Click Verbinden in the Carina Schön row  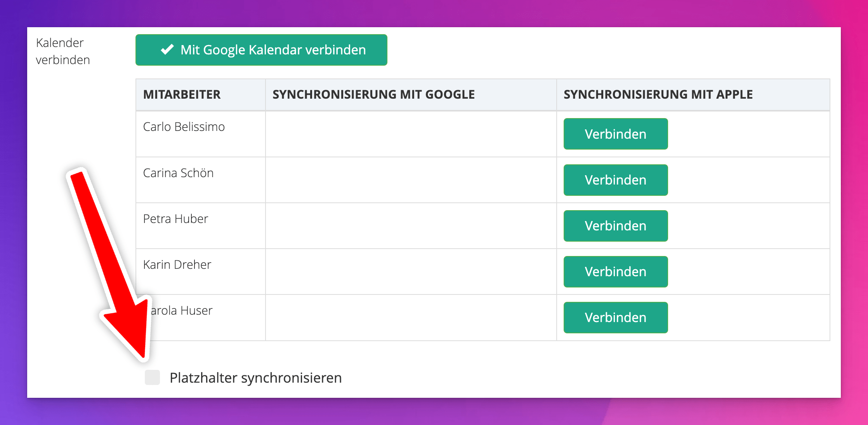[x=615, y=180]
